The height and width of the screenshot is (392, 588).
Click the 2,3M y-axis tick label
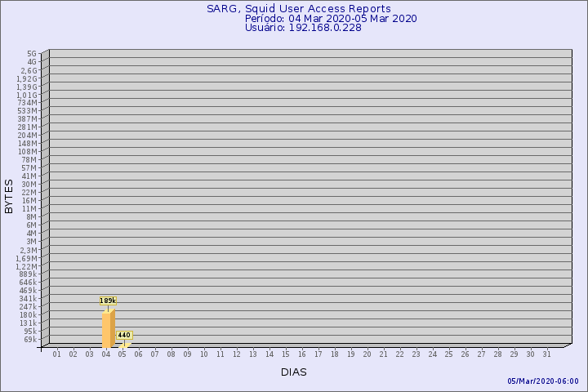(x=29, y=250)
